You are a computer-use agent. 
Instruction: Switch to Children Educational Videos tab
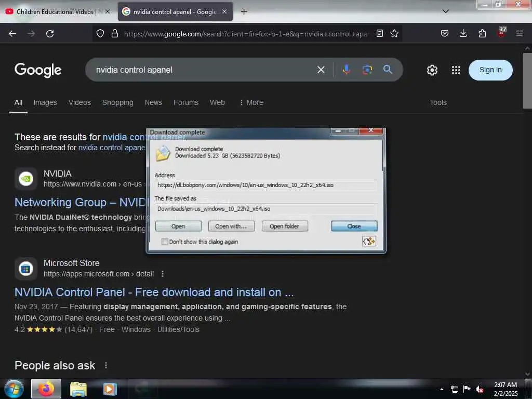click(57, 11)
